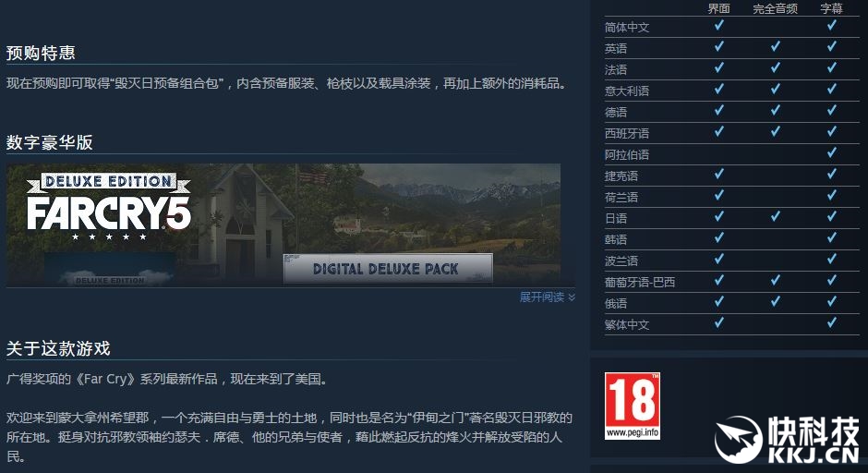
Task: Click the 界面 column header
Action: tap(719, 8)
